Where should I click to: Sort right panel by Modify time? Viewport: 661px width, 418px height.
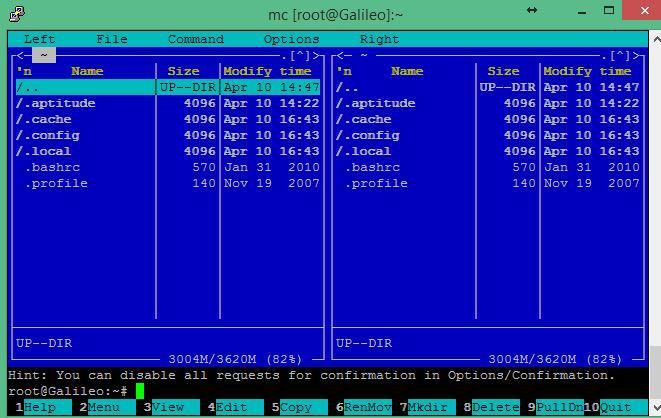pos(587,71)
